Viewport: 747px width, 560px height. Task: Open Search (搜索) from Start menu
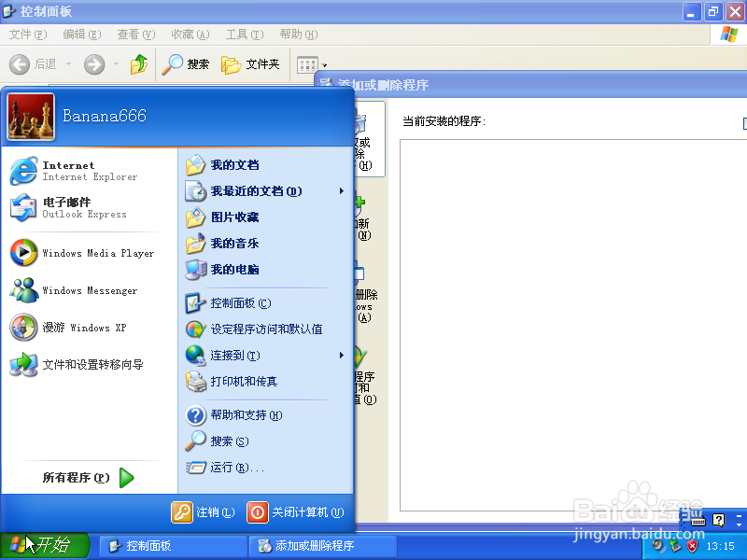pyautogui.click(x=266, y=441)
